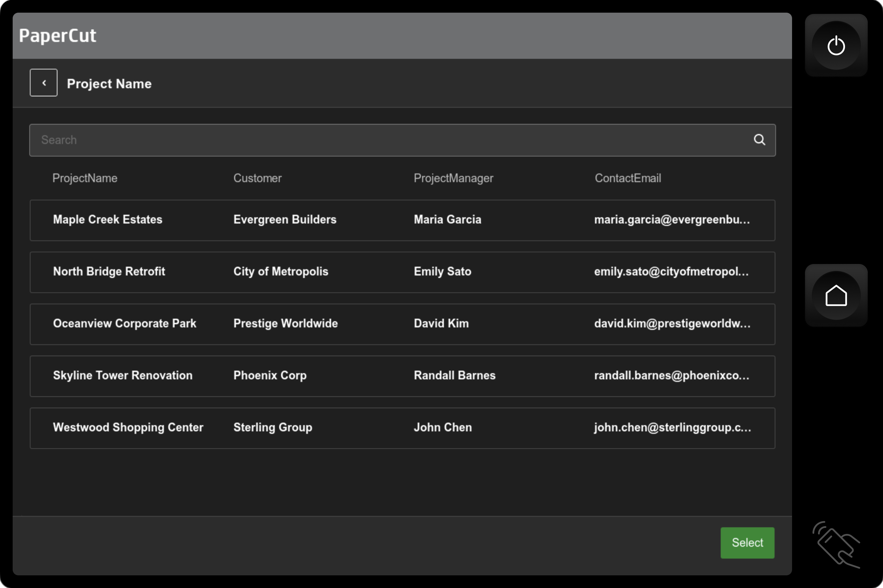883x588 pixels.
Task: Click the search magnifier icon
Action: tap(759, 140)
